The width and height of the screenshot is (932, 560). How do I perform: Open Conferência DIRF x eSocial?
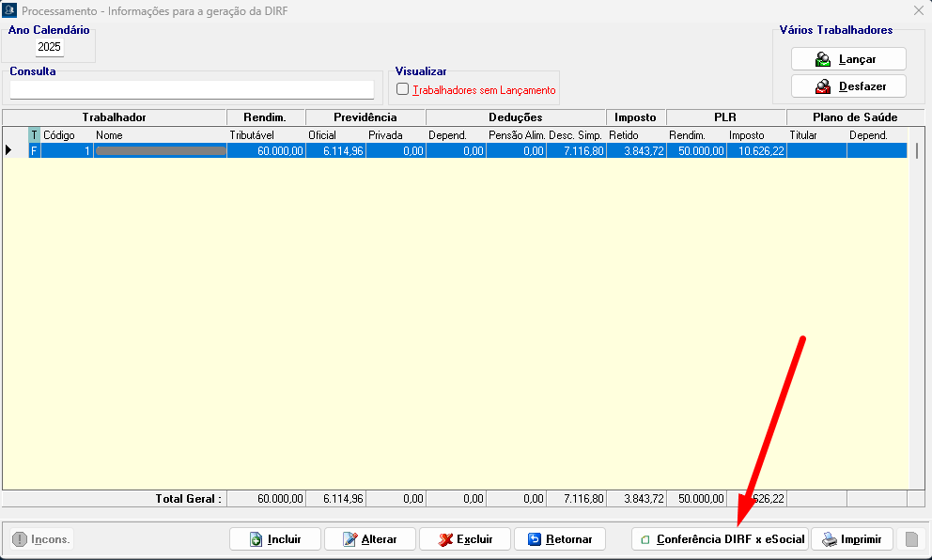[x=720, y=539]
